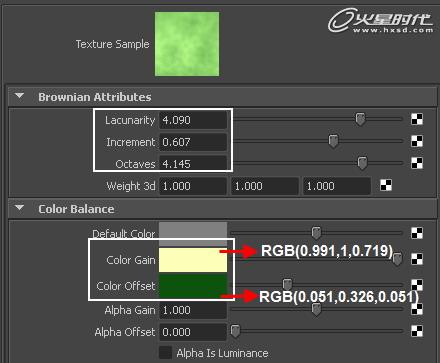This screenshot has height=363, width=440.
Task: Click the second Weight 3d value field
Action: tap(265, 186)
